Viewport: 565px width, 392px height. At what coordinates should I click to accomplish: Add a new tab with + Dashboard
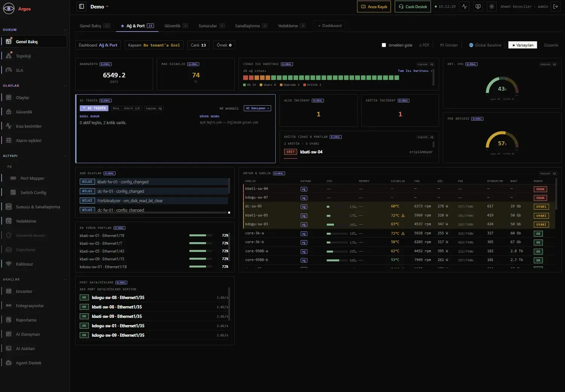(330, 26)
